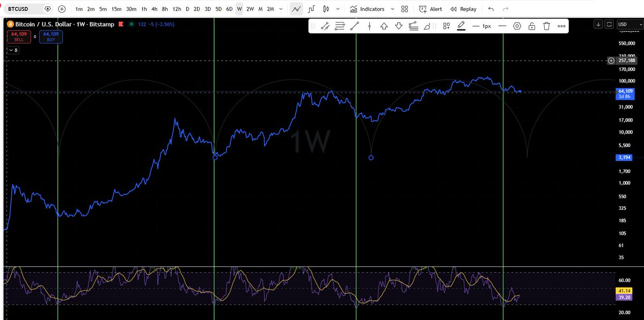The height and width of the screenshot is (320, 644).
Task: Select the trend angle line tool
Action: (325, 26)
